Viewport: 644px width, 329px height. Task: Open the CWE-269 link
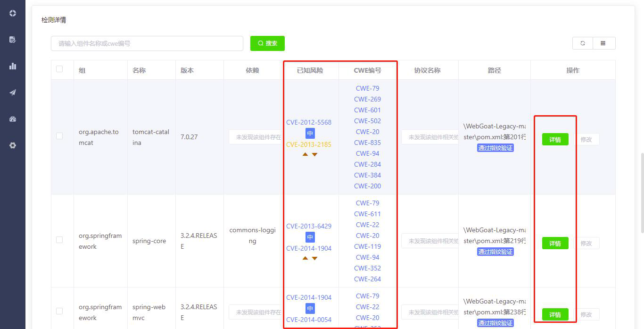click(368, 99)
